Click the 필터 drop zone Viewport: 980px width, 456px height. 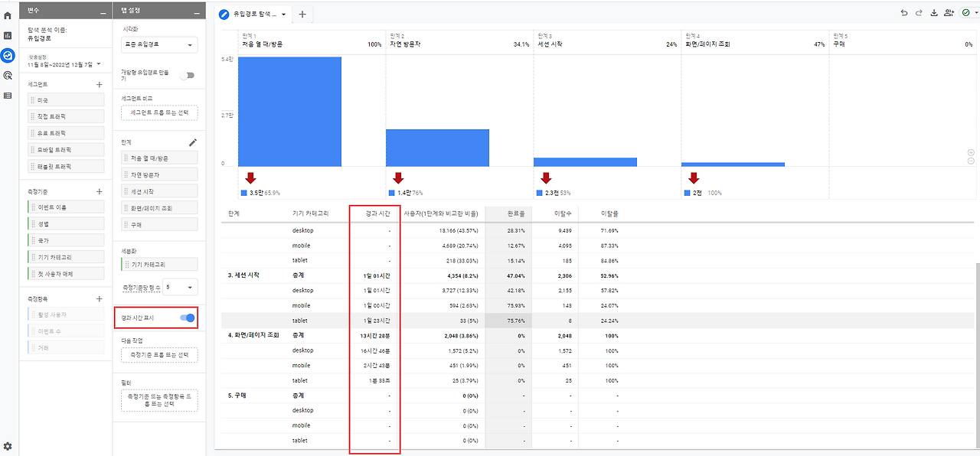click(x=160, y=400)
